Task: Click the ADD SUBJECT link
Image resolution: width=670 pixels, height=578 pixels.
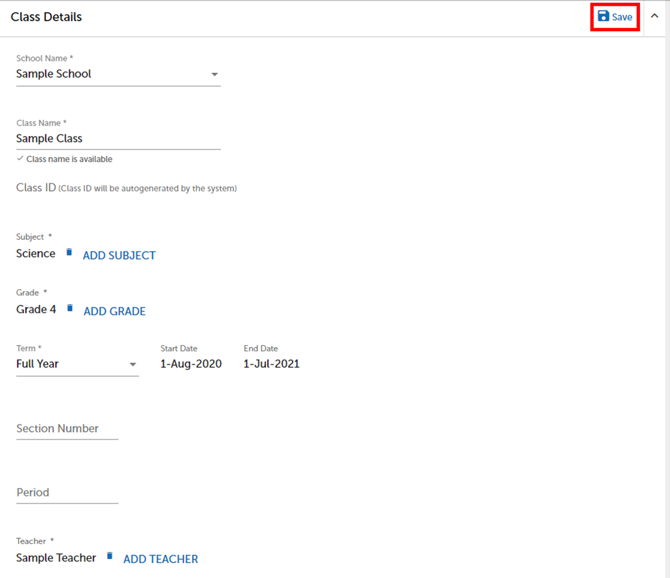Action: point(119,255)
